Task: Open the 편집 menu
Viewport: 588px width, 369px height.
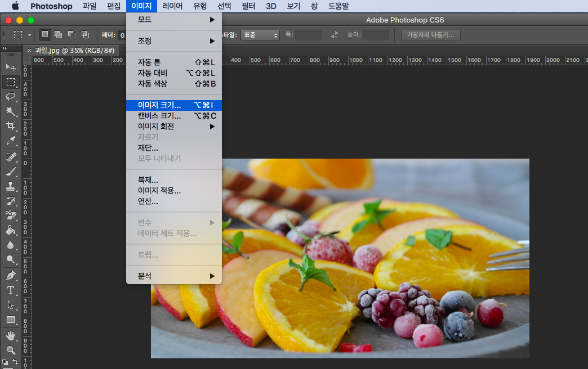Action: (114, 6)
